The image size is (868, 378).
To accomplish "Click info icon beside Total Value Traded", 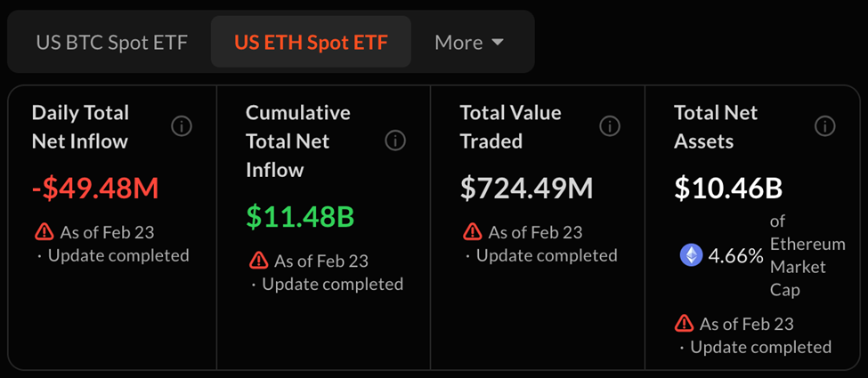I will click(610, 126).
